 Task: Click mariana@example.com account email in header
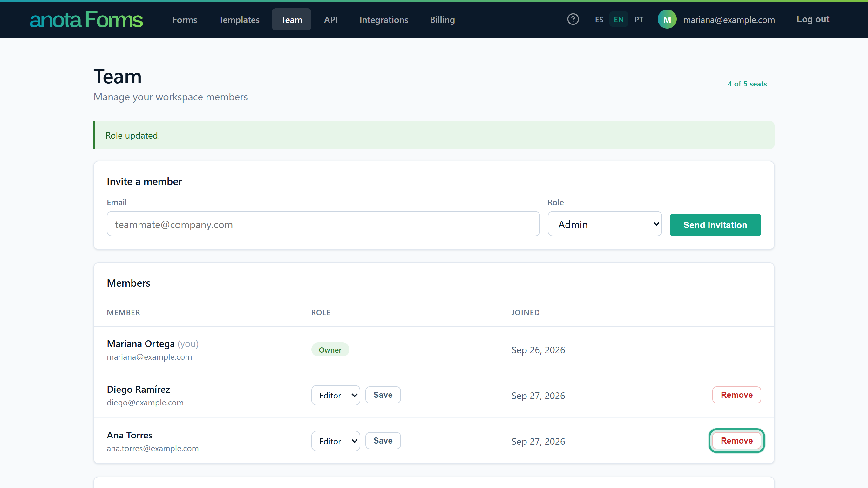point(729,20)
